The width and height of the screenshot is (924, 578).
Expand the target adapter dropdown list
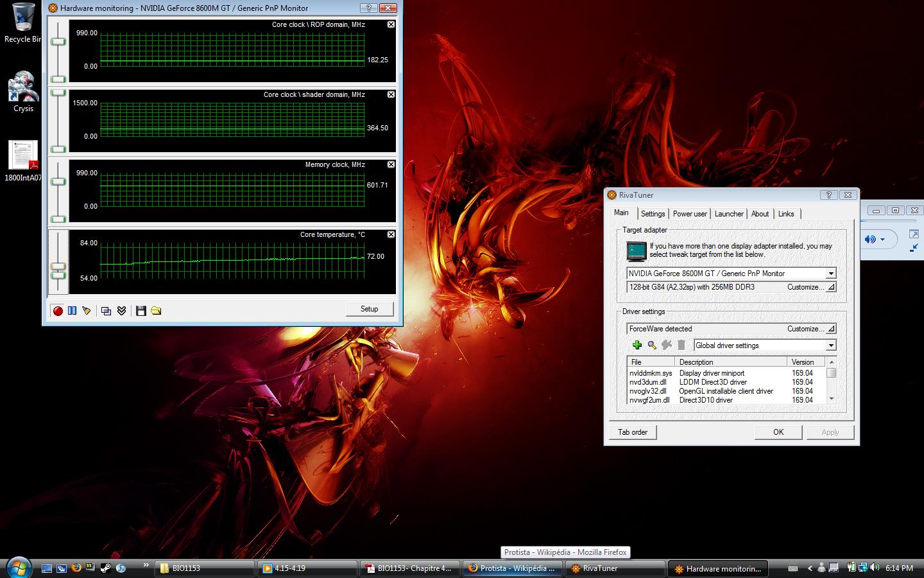point(831,274)
